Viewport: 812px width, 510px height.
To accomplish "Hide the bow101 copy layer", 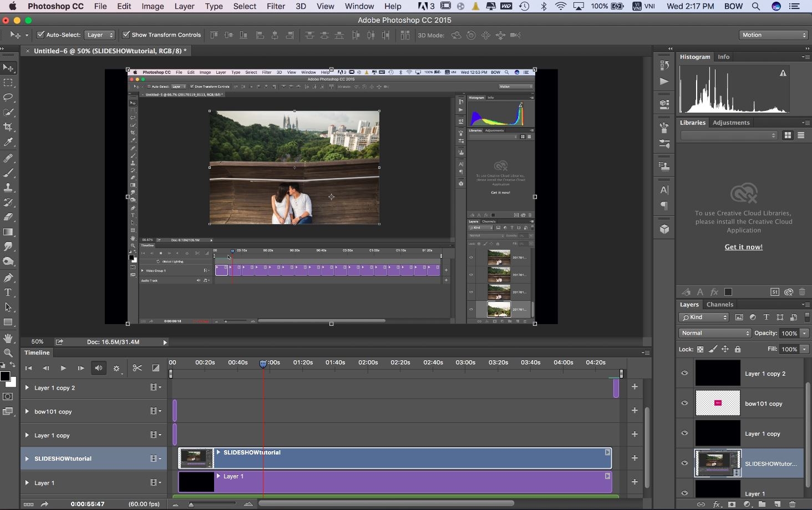I will point(684,403).
